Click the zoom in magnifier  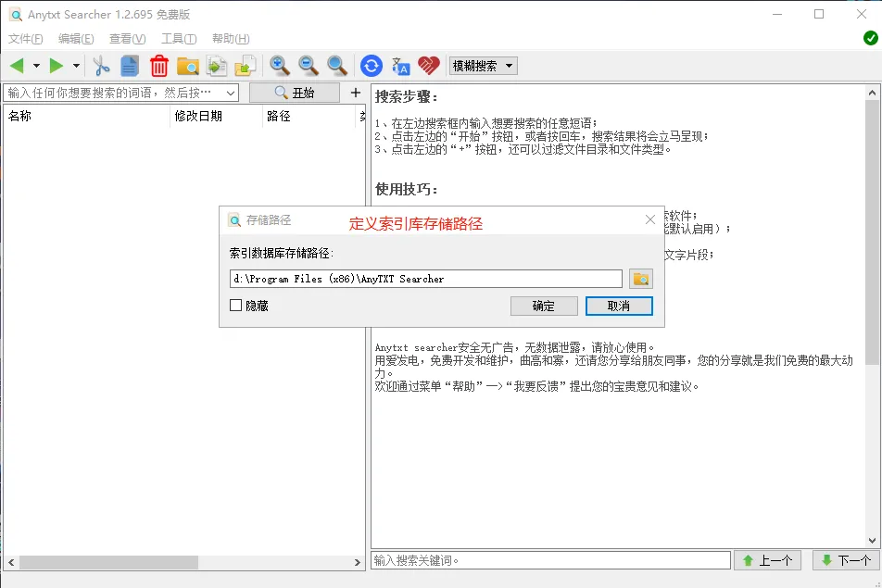tap(280, 66)
